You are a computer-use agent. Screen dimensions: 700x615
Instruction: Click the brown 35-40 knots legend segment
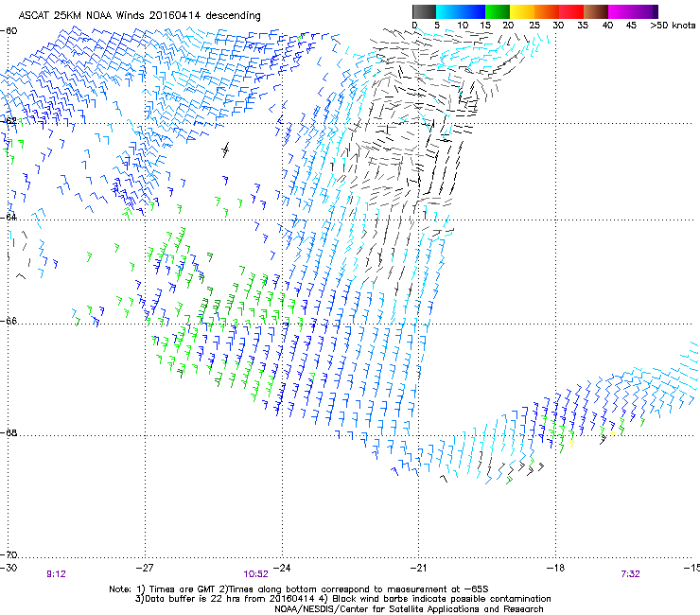tap(596, 11)
